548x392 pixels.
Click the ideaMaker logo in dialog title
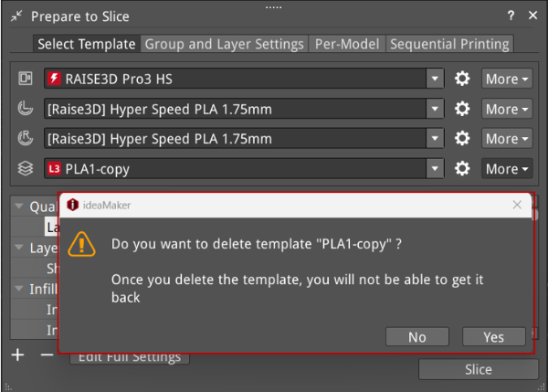click(73, 206)
